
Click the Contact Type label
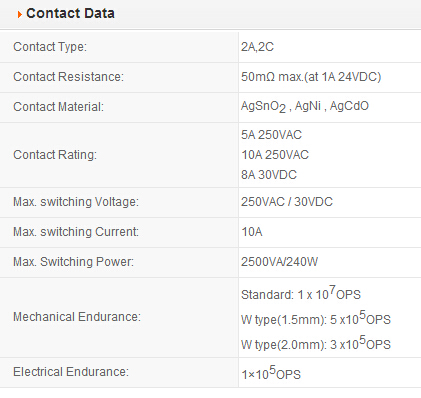pyautogui.click(x=50, y=47)
